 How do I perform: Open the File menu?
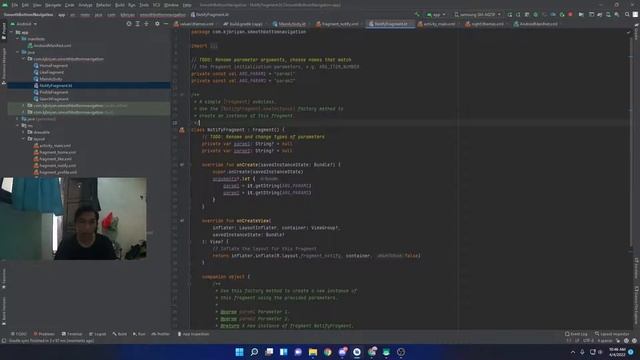click(15, 5)
